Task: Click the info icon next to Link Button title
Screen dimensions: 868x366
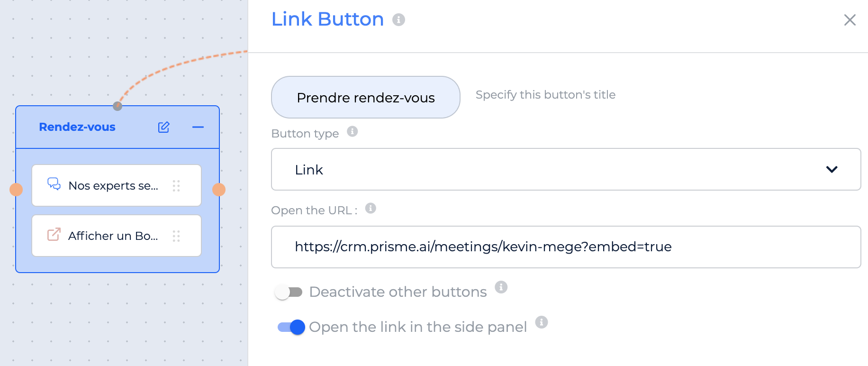Action: click(398, 19)
